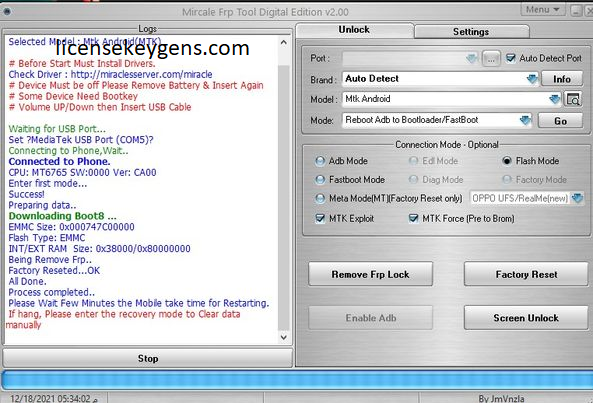Screen dimensions: 593x403
Task: Click the date and time in status bar
Action: click(x=54, y=398)
